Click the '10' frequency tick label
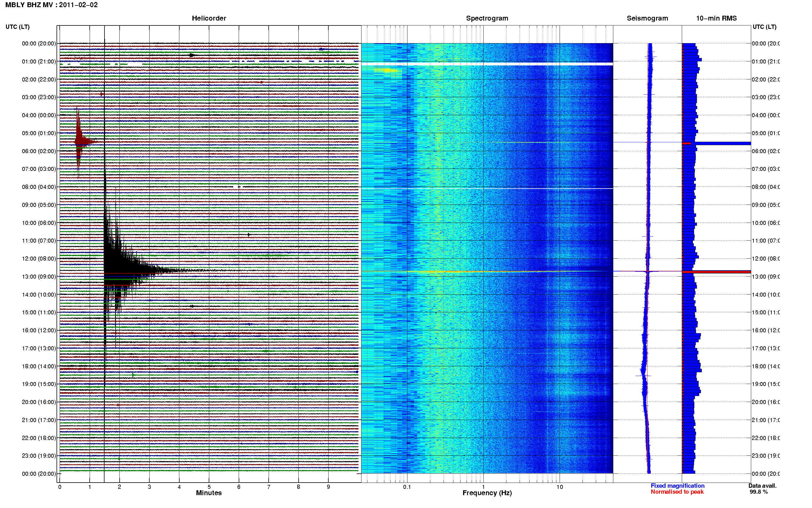 click(x=560, y=487)
